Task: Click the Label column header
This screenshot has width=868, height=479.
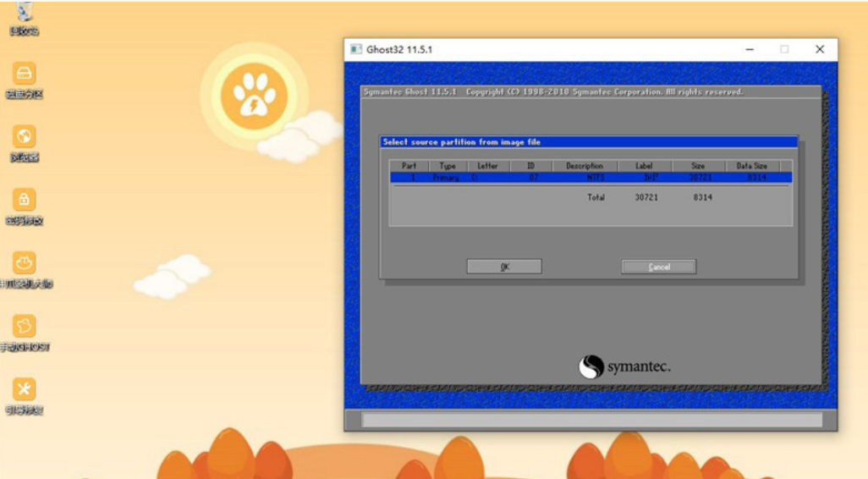Action: pos(644,166)
